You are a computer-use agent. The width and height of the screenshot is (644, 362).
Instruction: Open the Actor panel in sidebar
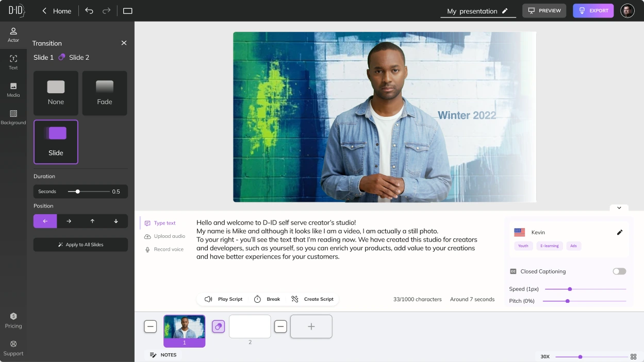(13, 35)
